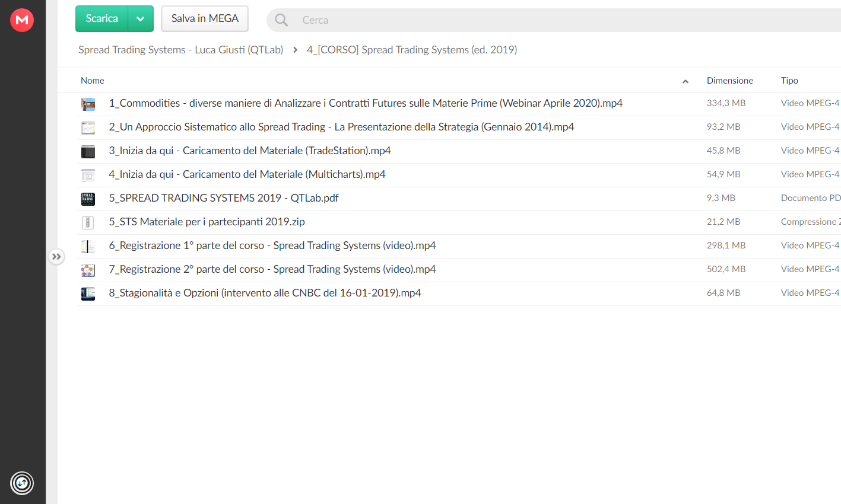Click the search magnifier icon
Viewport: 841px width, 504px height.
(x=281, y=20)
